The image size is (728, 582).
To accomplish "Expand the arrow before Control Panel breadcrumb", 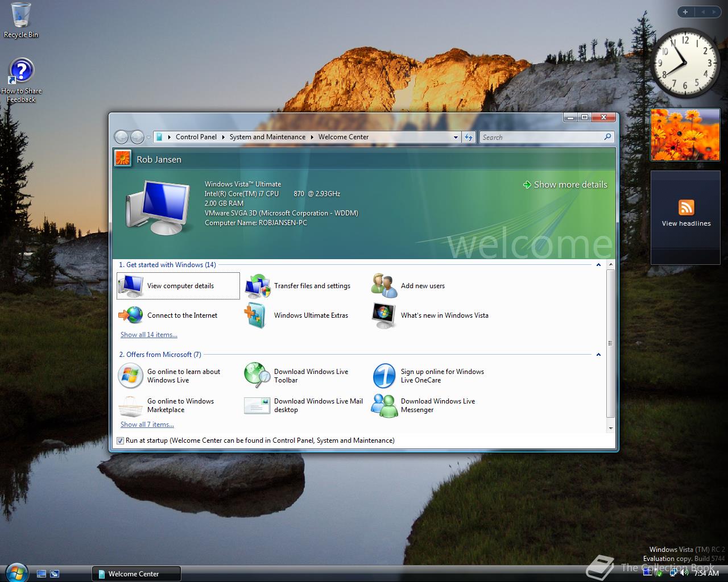I will pos(169,137).
